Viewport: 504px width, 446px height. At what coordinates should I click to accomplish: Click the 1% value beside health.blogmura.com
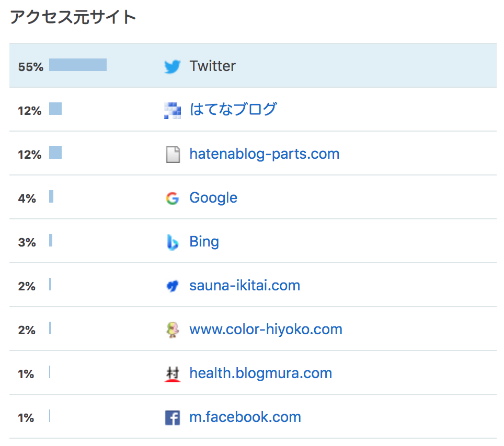[26, 374]
